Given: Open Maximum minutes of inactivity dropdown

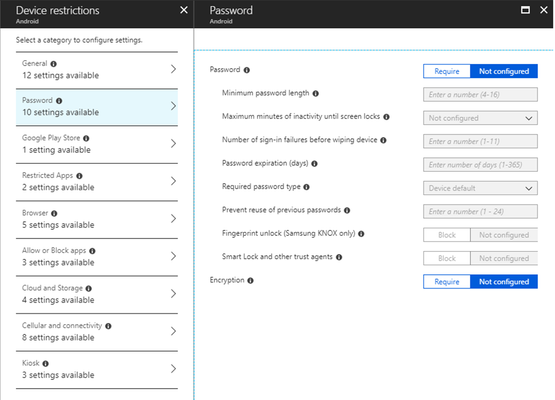Looking at the screenshot, I should point(480,118).
